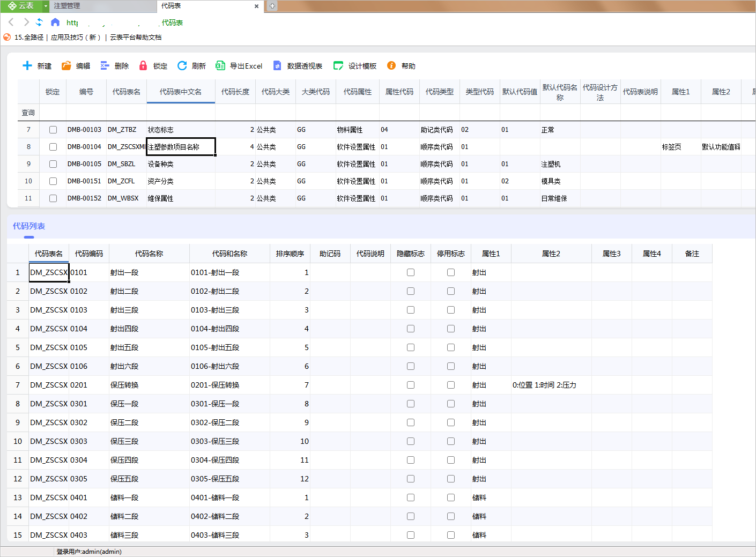This screenshot has height=557, width=756.
Task: Click the orange 帮助 info icon
Action: point(391,65)
